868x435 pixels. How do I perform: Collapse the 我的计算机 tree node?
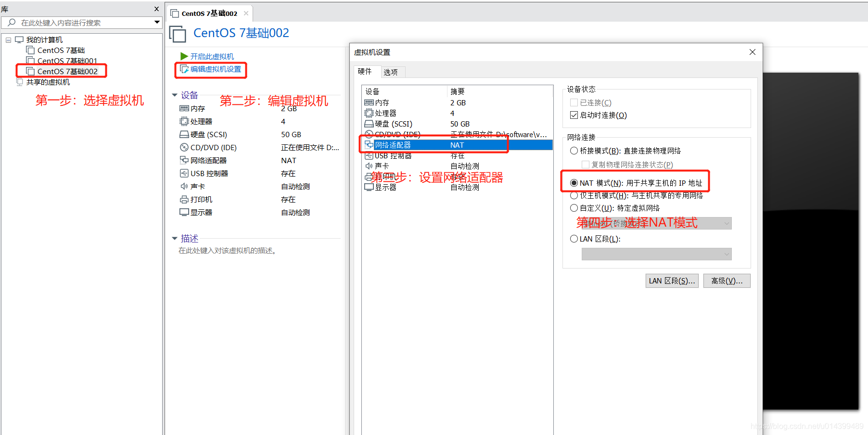[8, 40]
